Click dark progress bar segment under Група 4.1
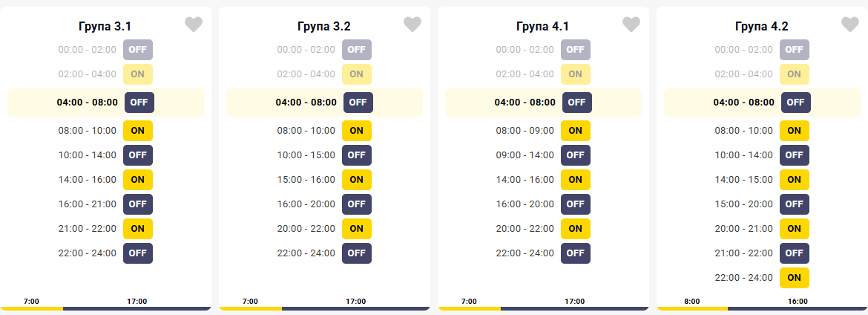The height and width of the screenshot is (315, 868). (575, 308)
